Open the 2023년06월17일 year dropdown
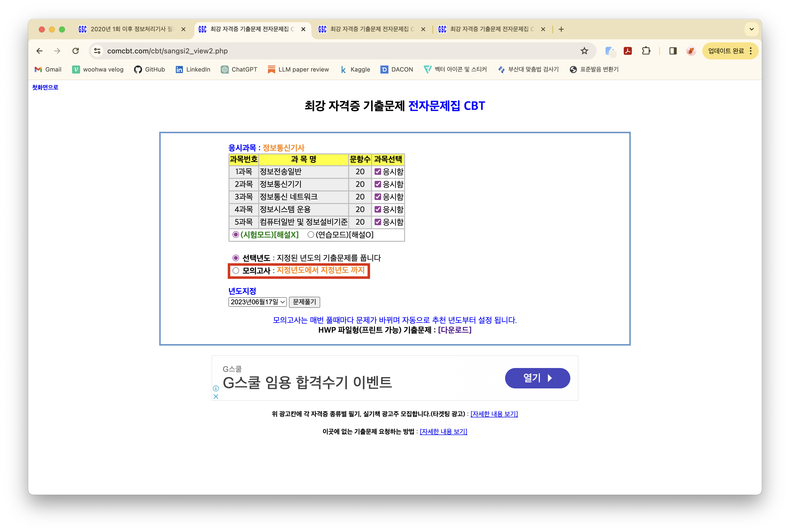Image resolution: width=790 pixels, height=532 pixels. point(257,302)
